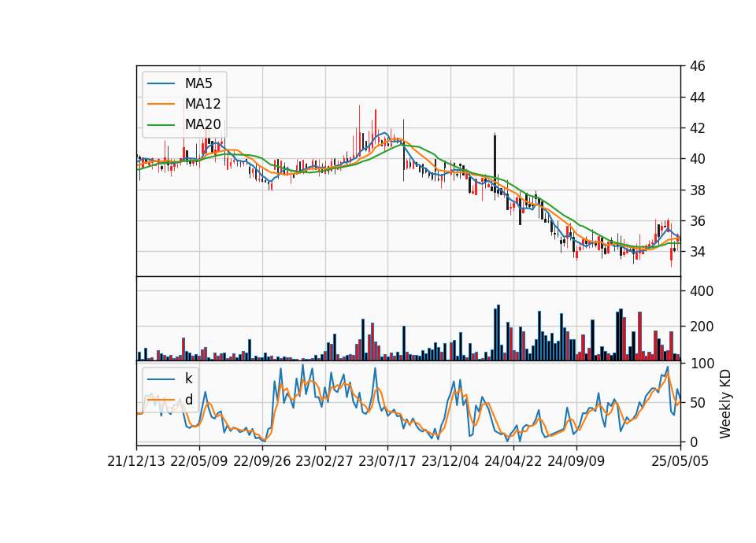
Task: Click the KD axis value 0
Action: [693, 441]
